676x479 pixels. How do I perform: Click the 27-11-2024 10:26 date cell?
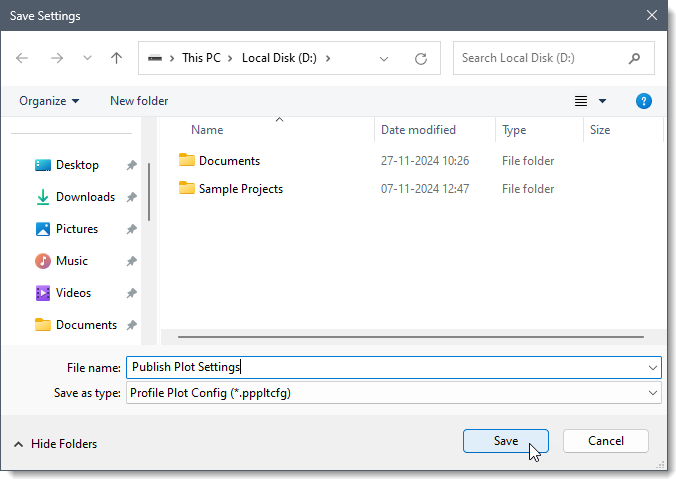tap(425, 161)
